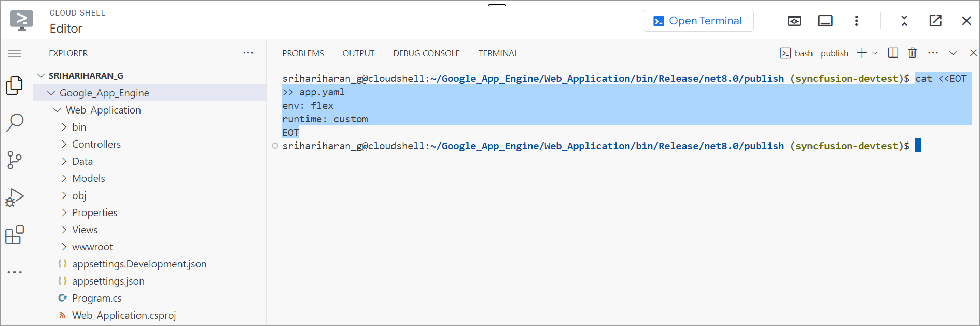Click the 'env: flex' terminal line
The height and width of the screenshot is (326, 980).
pos(308,105)
